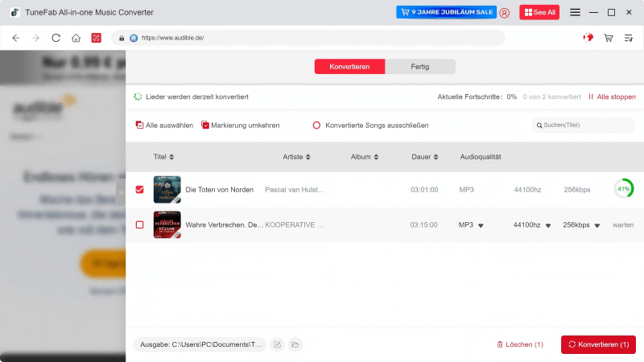The image size is (644, 362).
Task: Focus the Suchen(Titel) search field
Action: [x=583, y=125]
